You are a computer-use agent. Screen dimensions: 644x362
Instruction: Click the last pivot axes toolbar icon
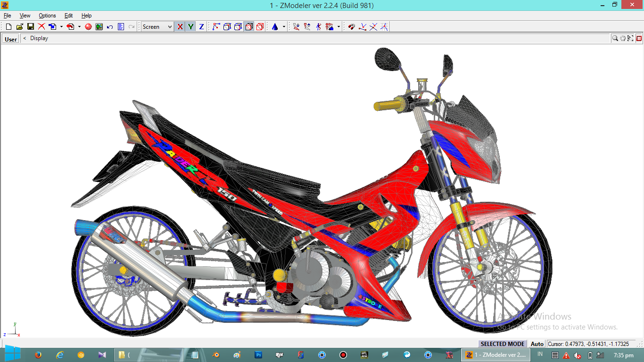pos(384,27)
